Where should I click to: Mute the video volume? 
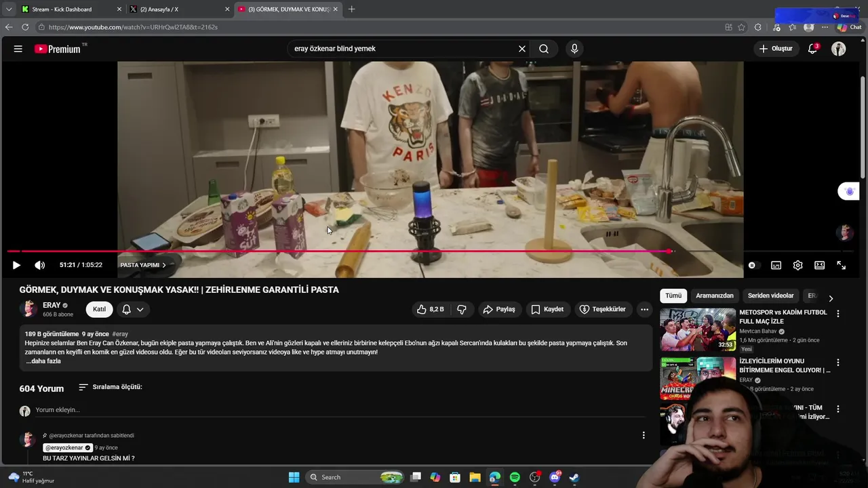40,265
